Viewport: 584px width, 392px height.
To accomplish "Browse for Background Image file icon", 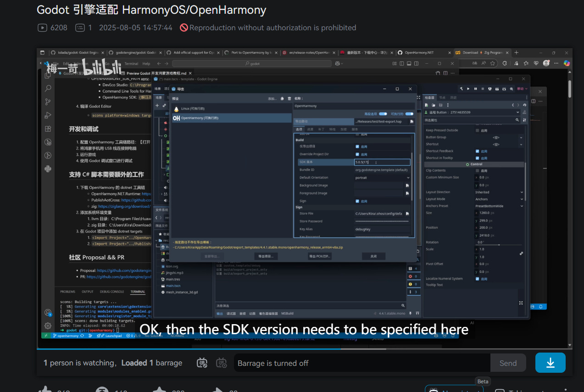I will (407, 185).
